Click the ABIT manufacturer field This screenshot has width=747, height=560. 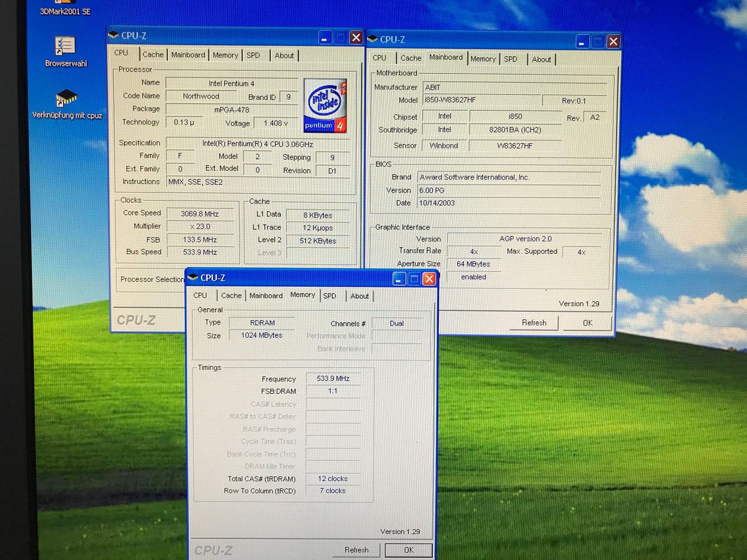point(514,88)
